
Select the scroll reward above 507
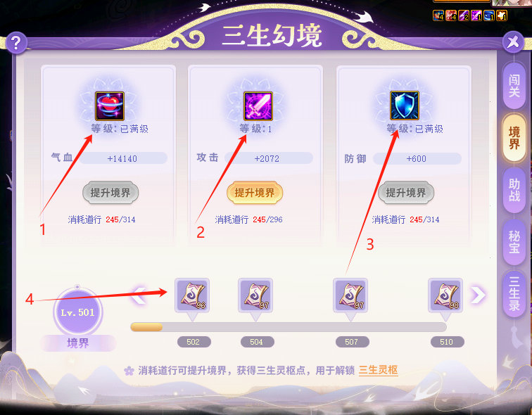(350, 295)
